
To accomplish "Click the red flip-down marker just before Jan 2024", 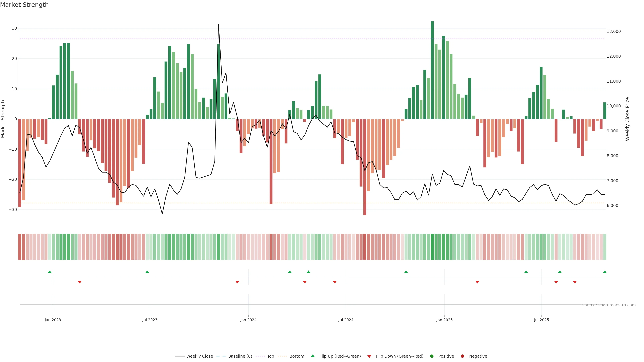I will (237, 282).
